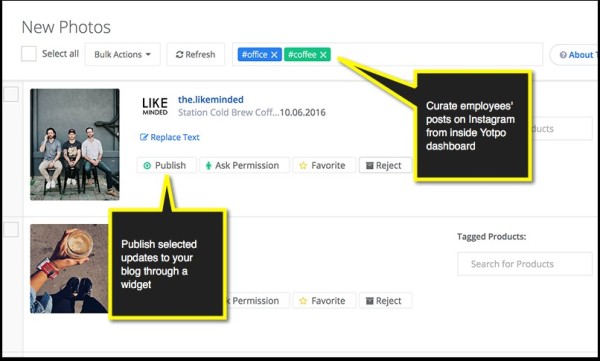This screenshot has width=600, height=361.
Task: Tick the Select all checkbox
Action: pos(29,54)
